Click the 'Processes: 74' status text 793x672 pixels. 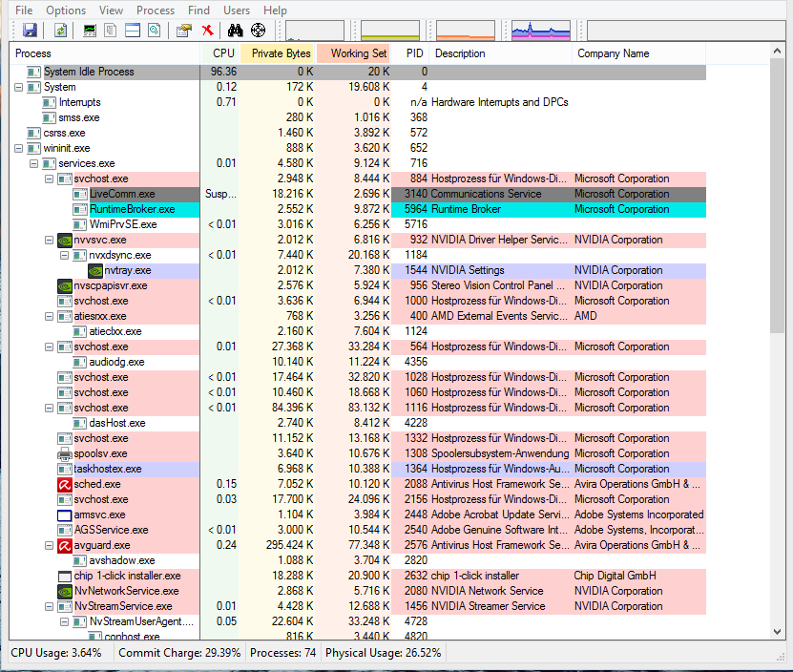click(x=282, y=653)
